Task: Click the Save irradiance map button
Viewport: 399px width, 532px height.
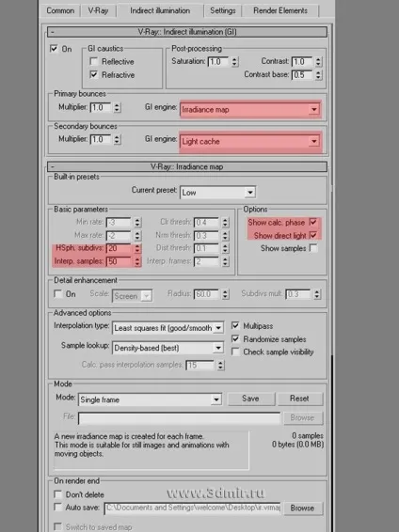Action: click(x=251, y=399)
